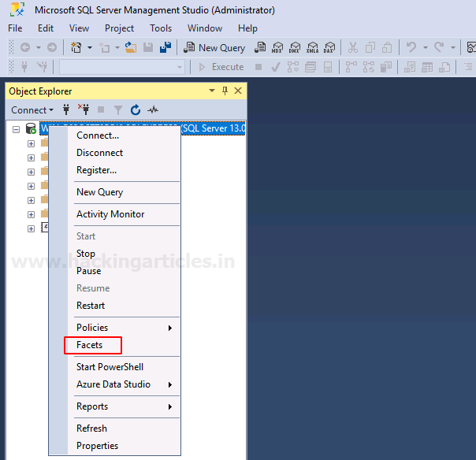Open the Navigate Backward dropdown arrow
Screen dimensions: 476x460
coord(39,47)
